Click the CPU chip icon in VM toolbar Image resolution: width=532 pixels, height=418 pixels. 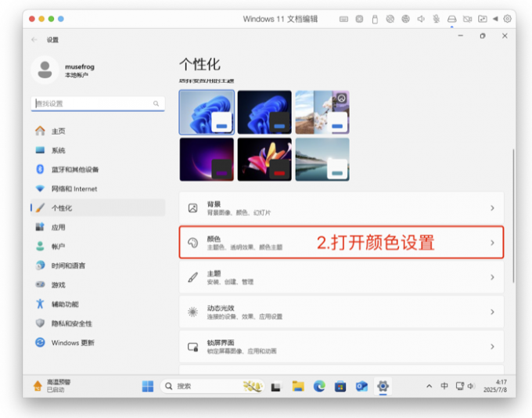coord(359,19)
